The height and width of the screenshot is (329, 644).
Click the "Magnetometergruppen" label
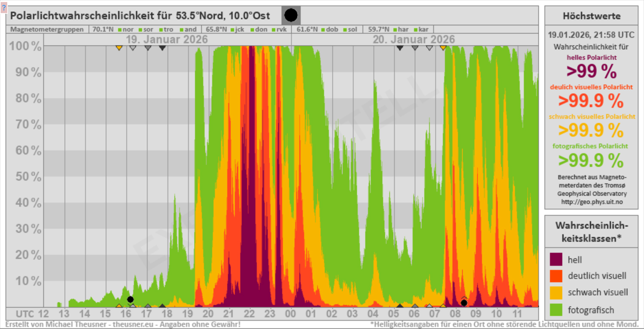point(47,30)
